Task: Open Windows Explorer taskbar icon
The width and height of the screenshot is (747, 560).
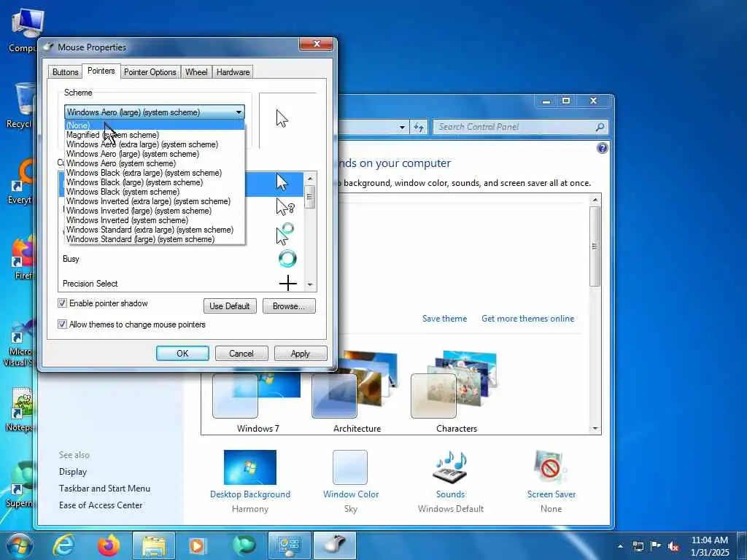Action: (153, 545)
